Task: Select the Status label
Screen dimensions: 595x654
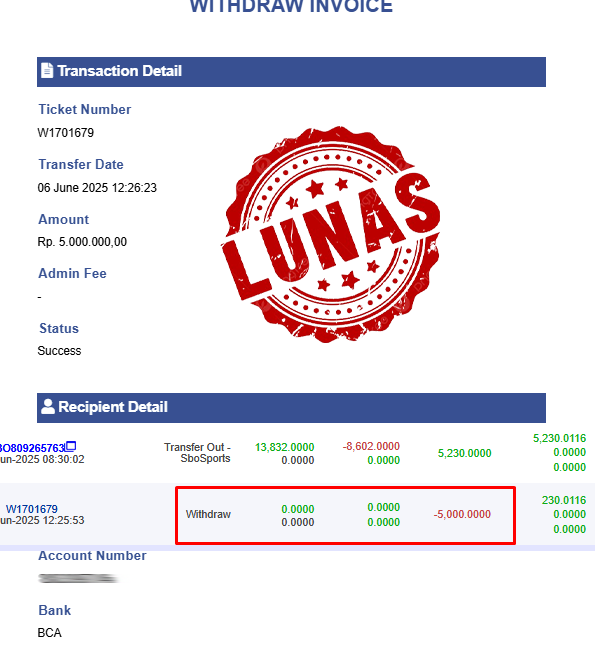Action: [x=59, y=328]
